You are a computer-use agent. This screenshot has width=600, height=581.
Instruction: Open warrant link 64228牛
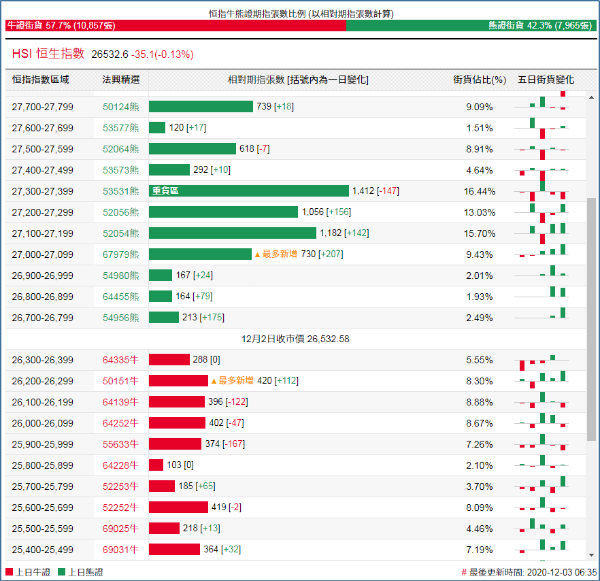click(x=120, y=465)
